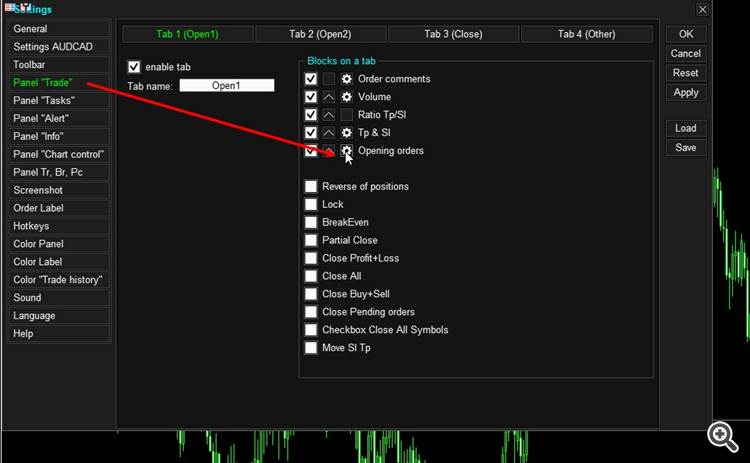
Task: Enable Lock block checkbox
Action: tap(311, 205)
